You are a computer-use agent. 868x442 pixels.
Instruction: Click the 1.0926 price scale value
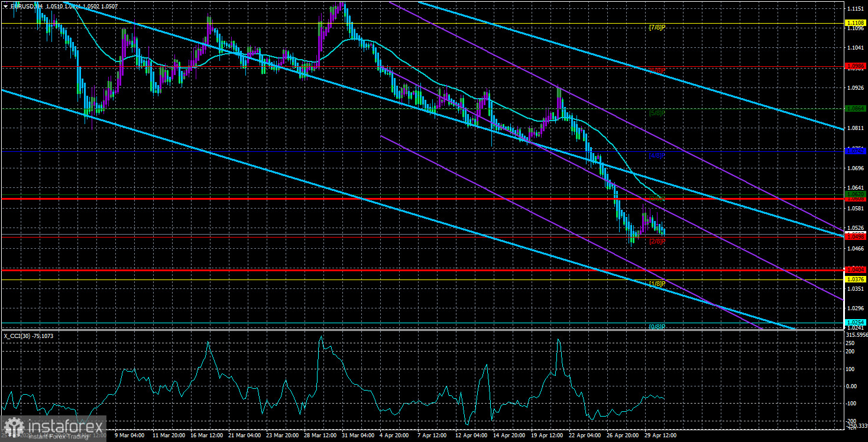point(856,87)
